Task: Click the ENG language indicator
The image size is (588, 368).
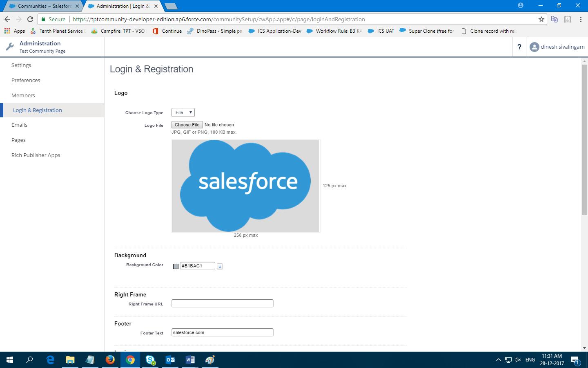Action: (x=530, y=360)
